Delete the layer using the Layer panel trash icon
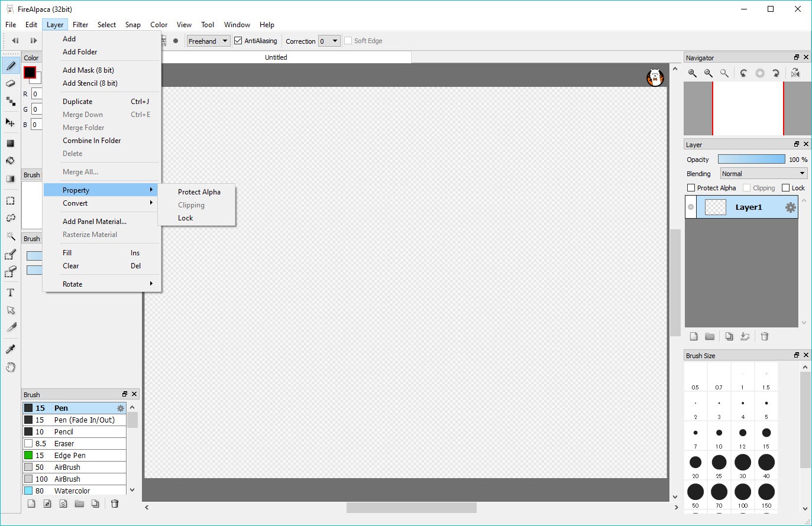 click(x=764, y=336)
